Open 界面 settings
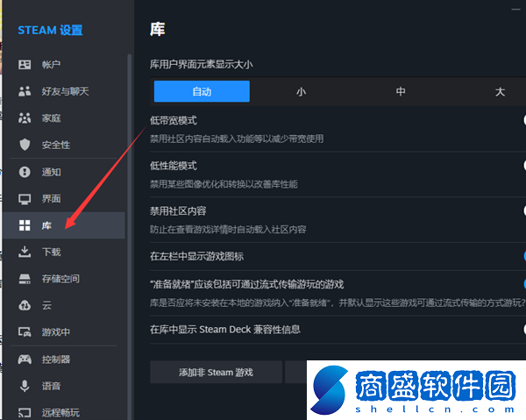526x420 pixels. tap(64, 199)
